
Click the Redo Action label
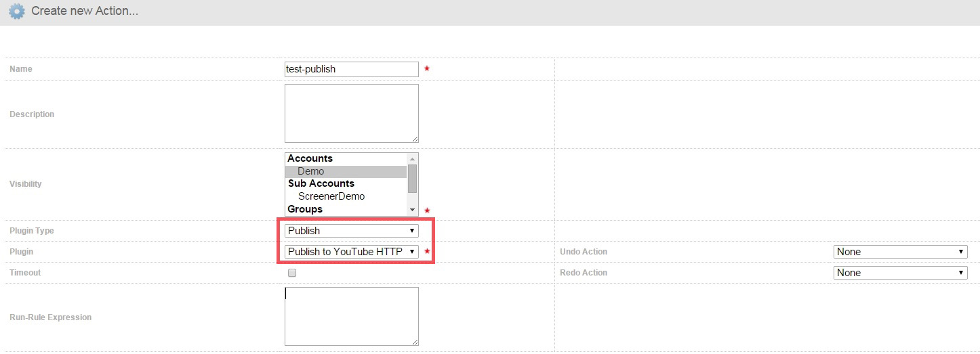584,273
